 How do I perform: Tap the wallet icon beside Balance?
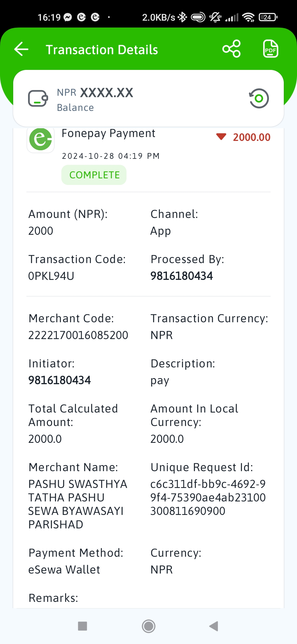pyautogui.click(x=38, y=98)
